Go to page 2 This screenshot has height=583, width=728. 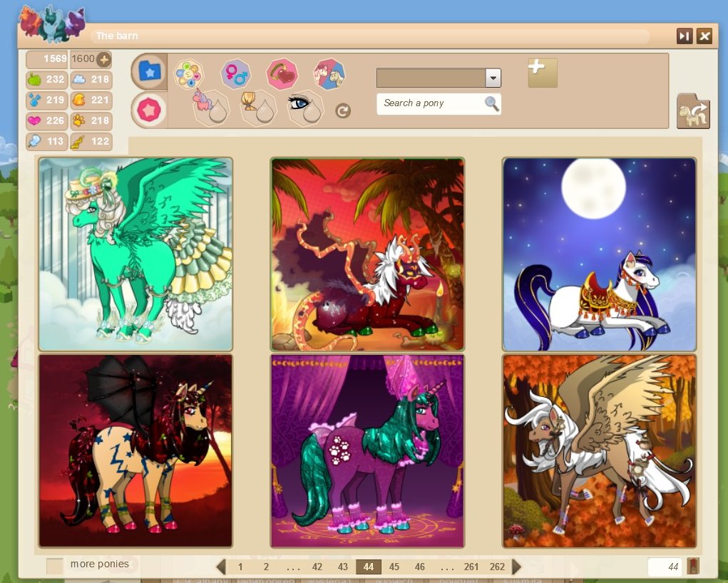tap(266, 567)
